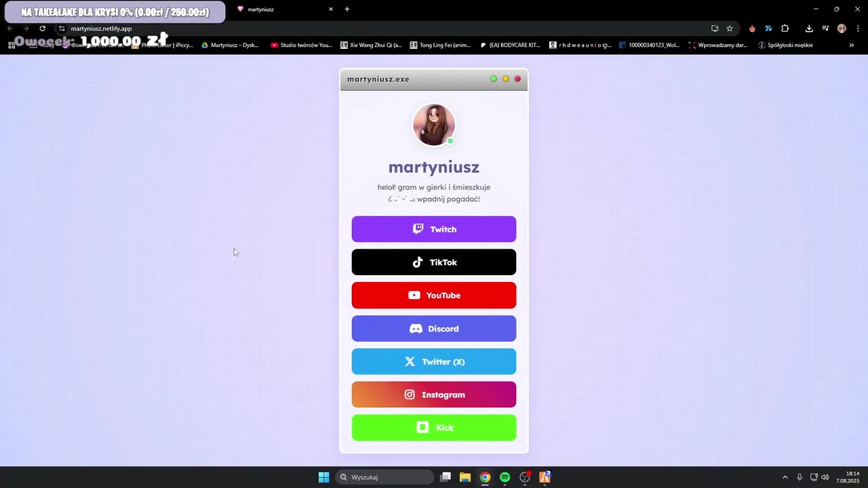Click the 'martyniusz' heading text

tap(434, 167)
